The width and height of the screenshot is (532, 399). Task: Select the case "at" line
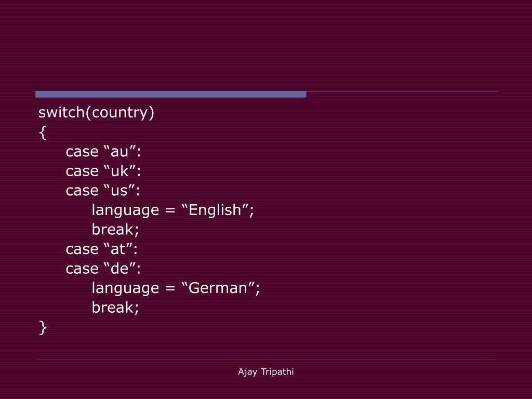(102, 249)
